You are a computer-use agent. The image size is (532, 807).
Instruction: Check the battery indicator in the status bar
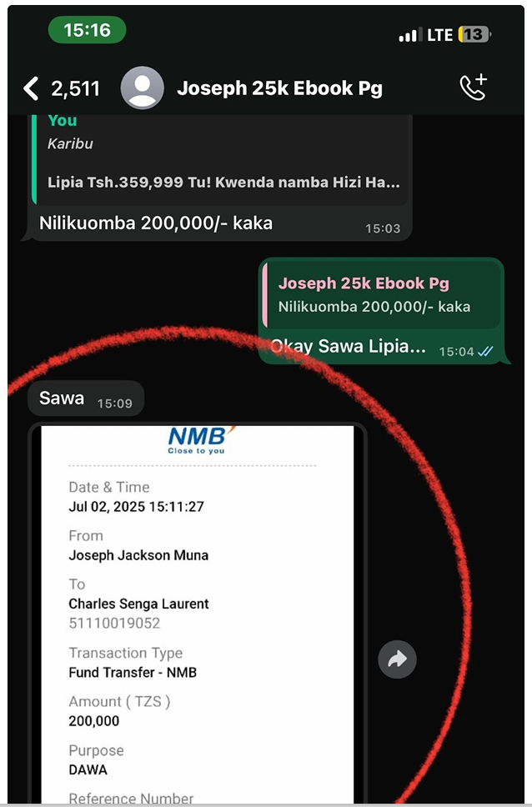474,34
